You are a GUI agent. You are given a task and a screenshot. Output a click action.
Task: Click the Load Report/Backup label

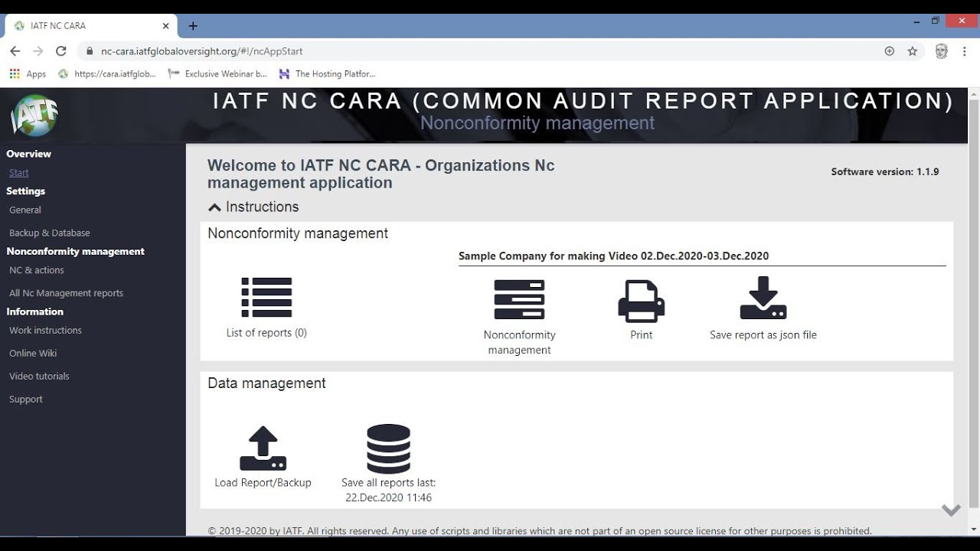[x=263, y=483]
